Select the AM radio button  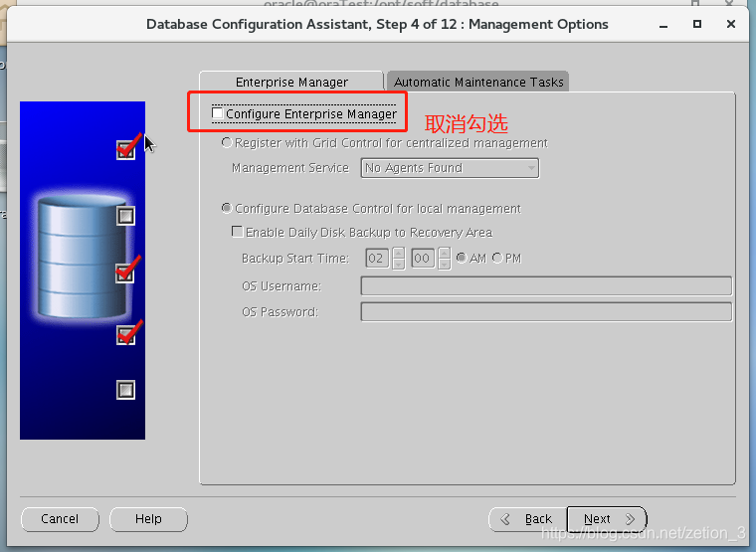[462, 258]
